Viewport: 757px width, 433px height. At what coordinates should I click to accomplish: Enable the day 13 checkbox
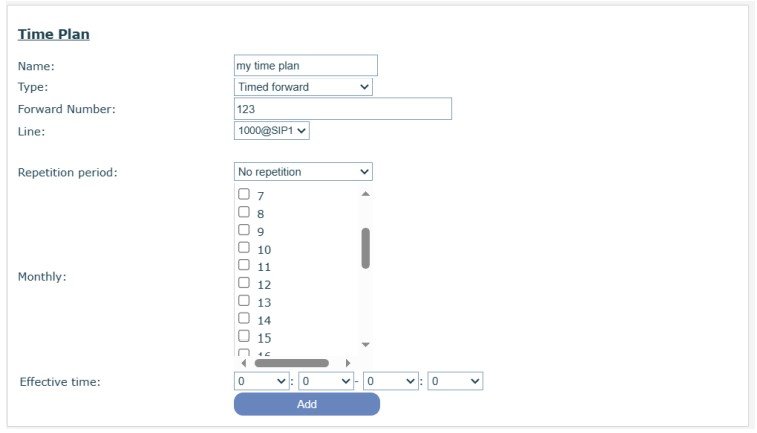pyautogui.click(x=244, y=301)
